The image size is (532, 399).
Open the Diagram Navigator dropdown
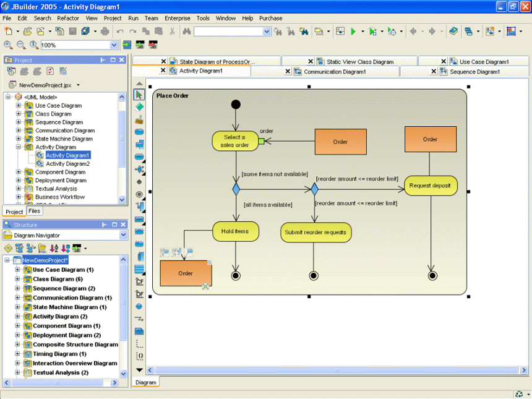pos(124,235)
